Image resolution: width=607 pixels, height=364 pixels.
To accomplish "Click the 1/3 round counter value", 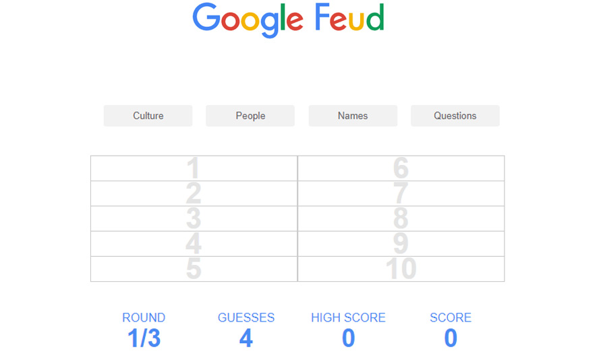I will (144, 338).
